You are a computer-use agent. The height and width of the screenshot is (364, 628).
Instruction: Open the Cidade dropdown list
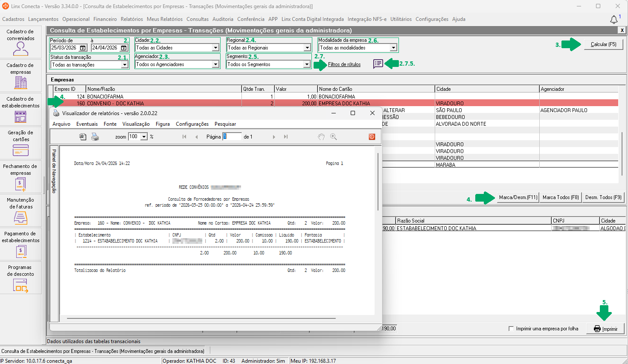215,48
